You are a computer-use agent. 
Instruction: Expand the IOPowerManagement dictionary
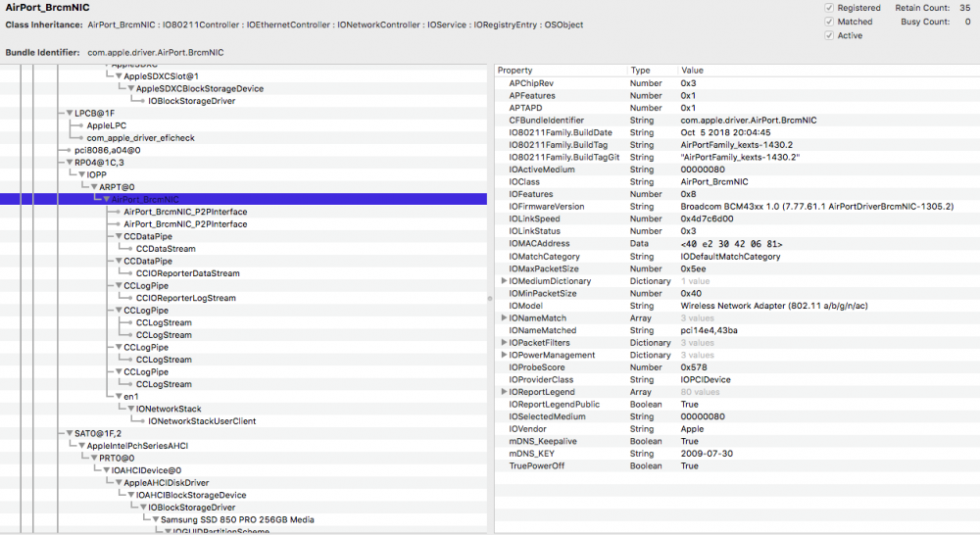click(x=504, y=355)
